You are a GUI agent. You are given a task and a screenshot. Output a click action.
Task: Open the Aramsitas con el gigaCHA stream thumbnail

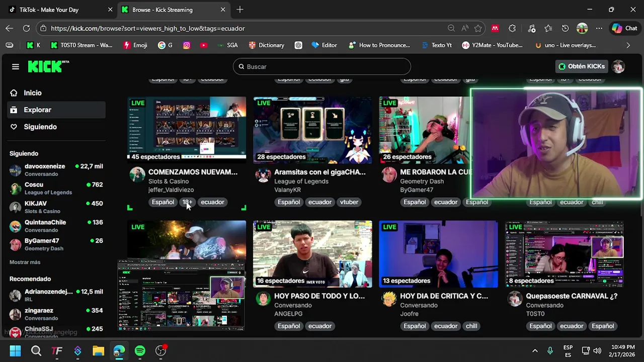312,130
